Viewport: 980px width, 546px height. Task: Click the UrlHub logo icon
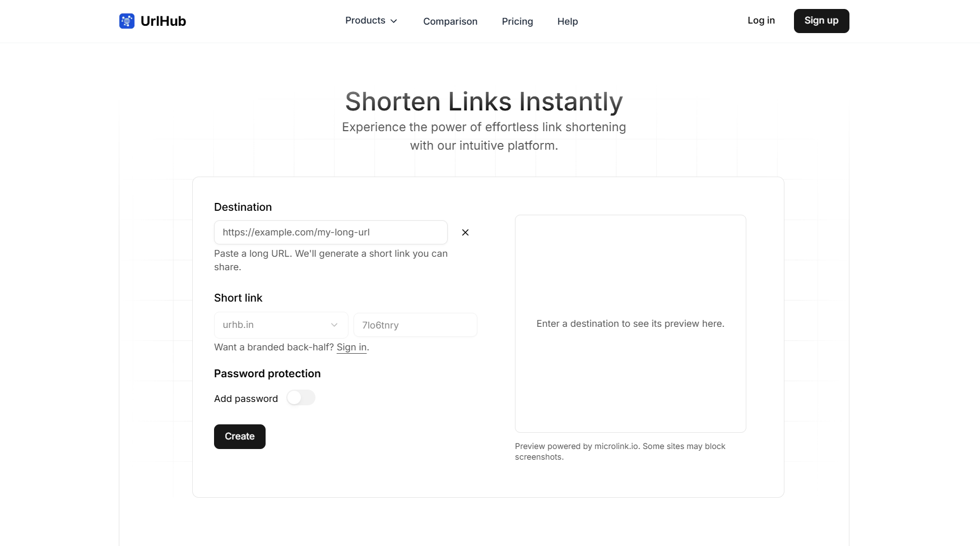[x=127, y=21]
